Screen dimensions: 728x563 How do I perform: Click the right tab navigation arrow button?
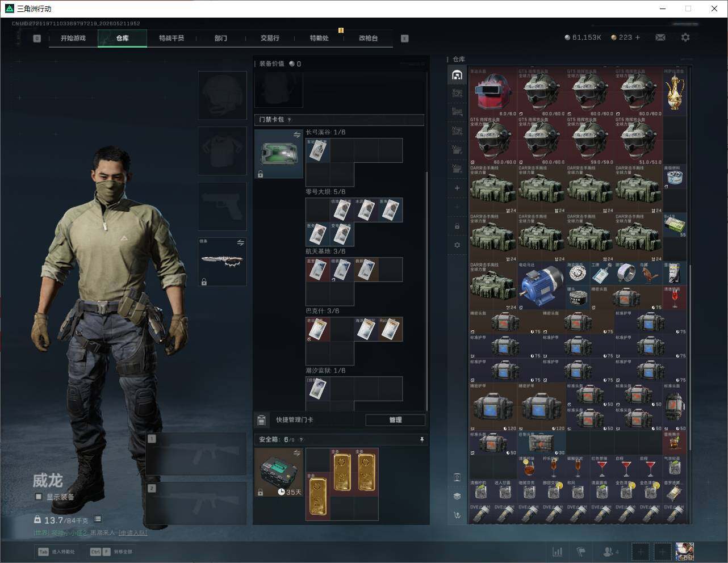405,39
